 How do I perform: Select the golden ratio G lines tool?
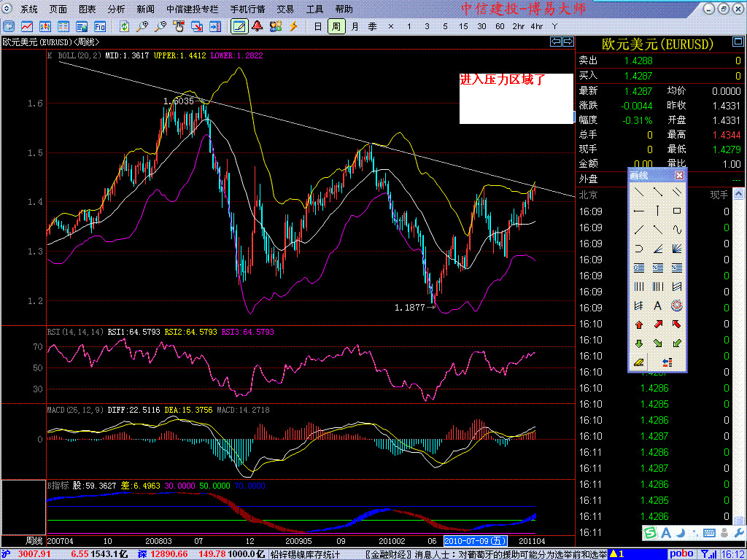[x=639, y=268]
